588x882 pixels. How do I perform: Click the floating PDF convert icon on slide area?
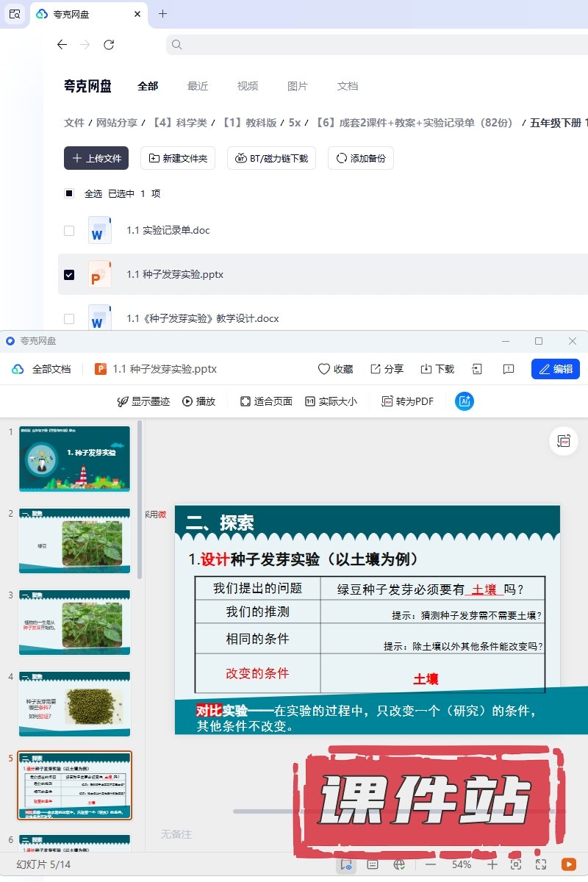564,440
